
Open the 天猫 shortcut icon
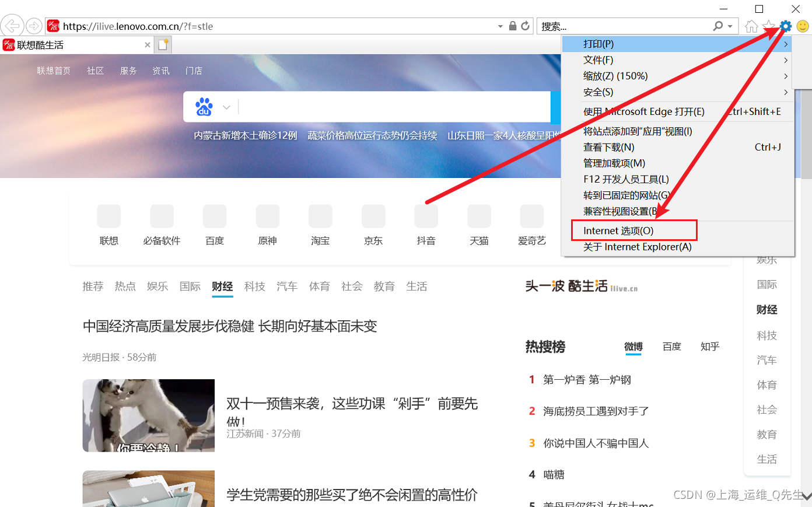click(479, 216)
